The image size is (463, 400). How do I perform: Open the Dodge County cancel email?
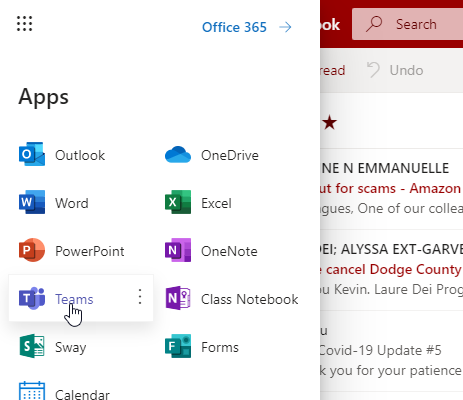(x=391, y=270)
